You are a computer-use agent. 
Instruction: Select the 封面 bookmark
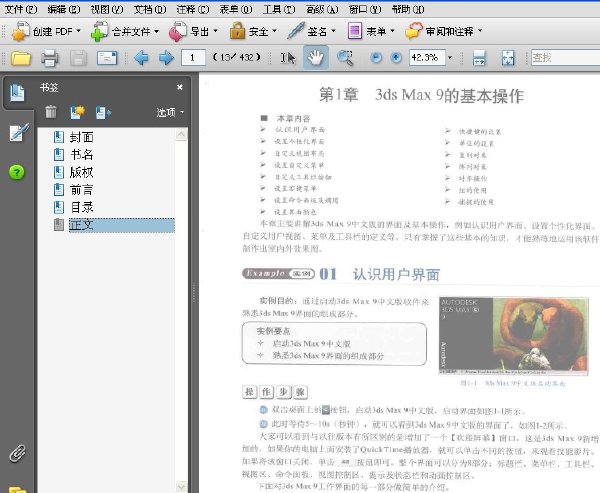click(x=82, y=137)
